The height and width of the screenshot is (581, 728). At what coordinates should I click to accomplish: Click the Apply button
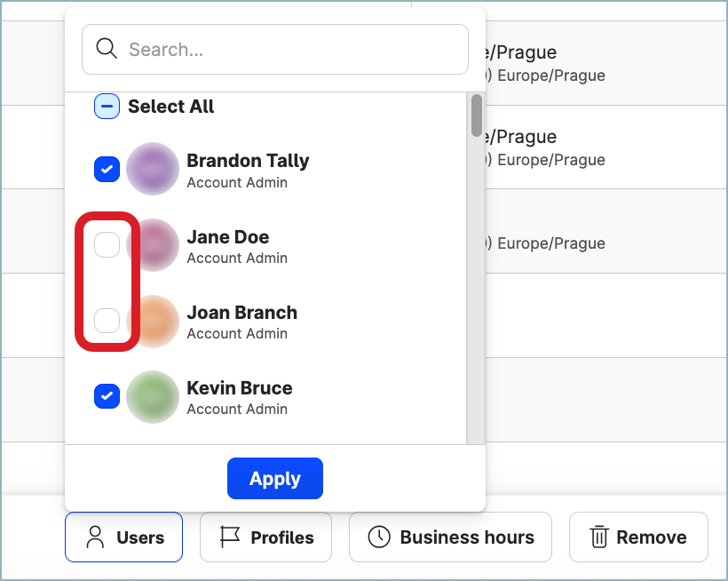click(x=274, y=478)
